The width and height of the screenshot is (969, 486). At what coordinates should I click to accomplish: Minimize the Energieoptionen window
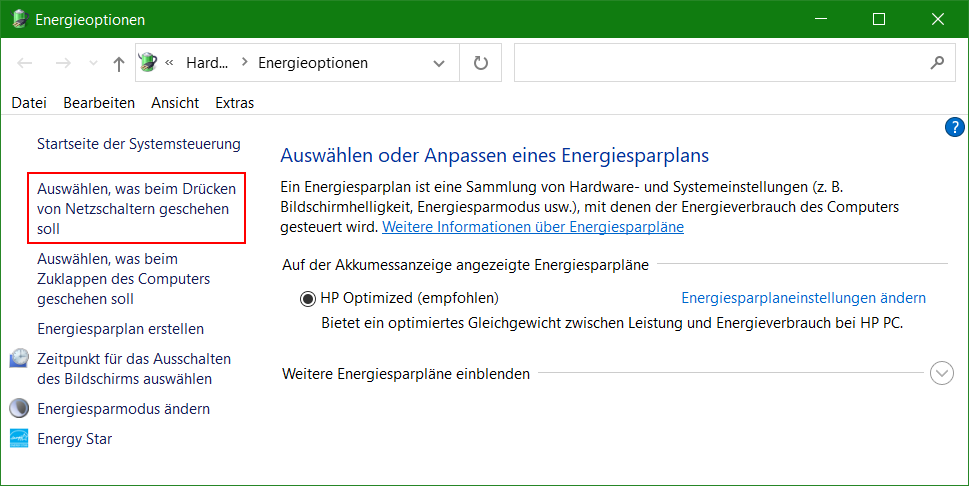(821, 19)
